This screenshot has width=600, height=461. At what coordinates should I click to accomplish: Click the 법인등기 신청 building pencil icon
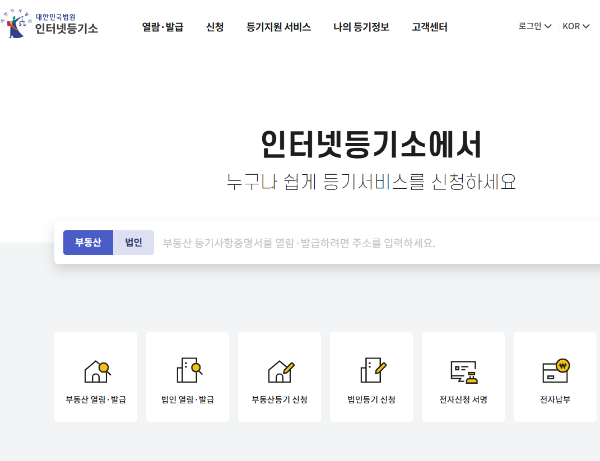[373, 370]
